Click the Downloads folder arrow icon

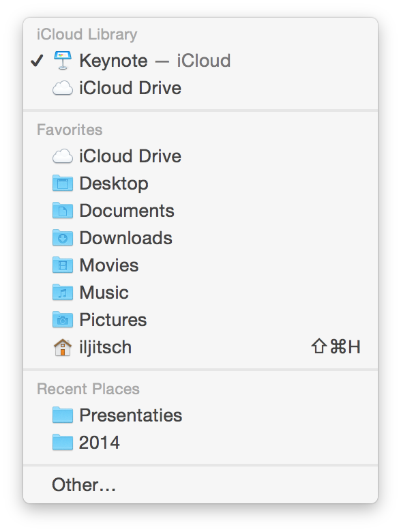[63, 238]
